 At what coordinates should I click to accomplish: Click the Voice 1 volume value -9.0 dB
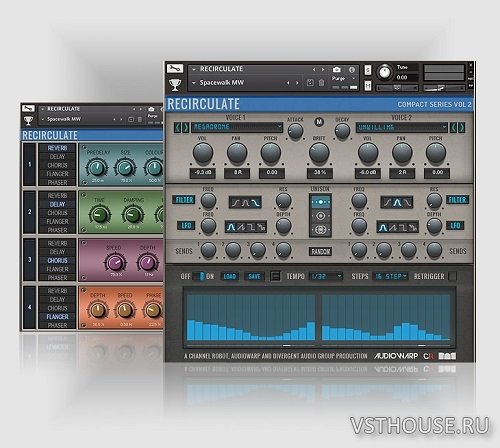[203, 172]
